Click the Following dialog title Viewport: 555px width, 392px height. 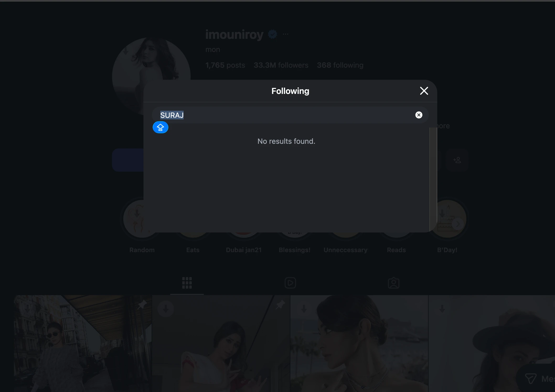pos(290,91)
